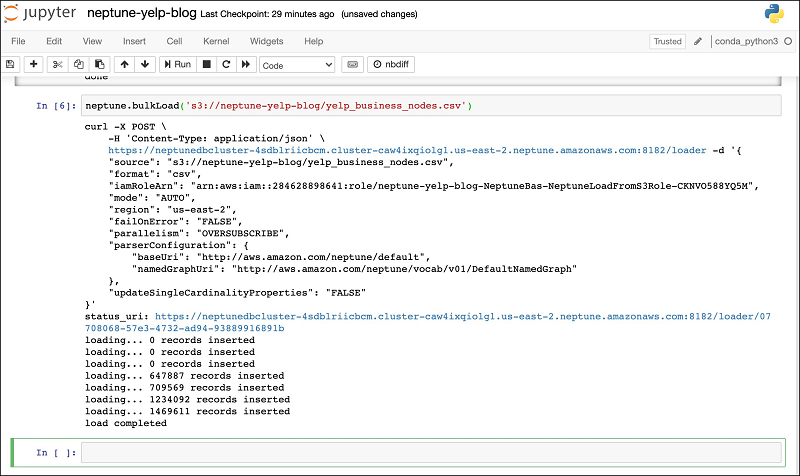Click the Python logo icon

(774, 14)
